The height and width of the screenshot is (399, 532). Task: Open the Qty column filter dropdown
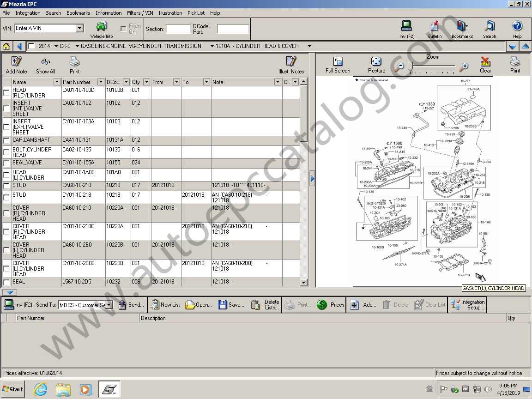point(146,82)
